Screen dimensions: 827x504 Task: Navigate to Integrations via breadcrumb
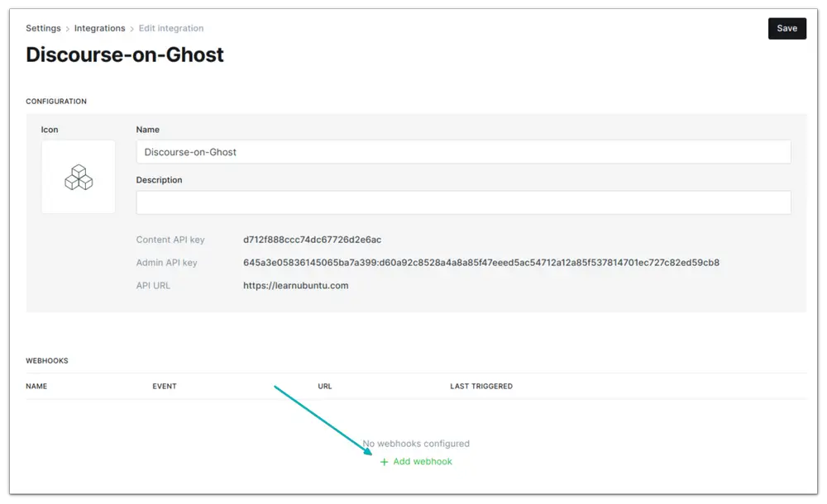[99, 28]
